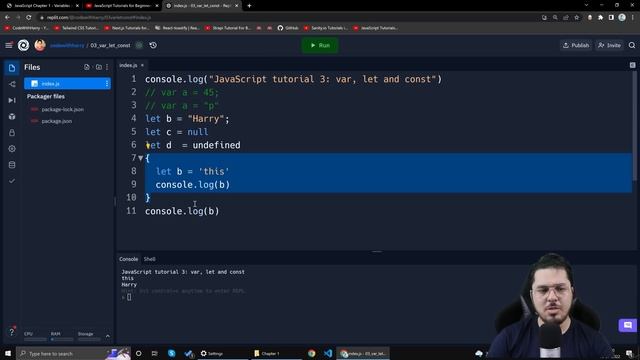Screen dimensions: 640x360
Task: Open the Help question mark icon
Action: [12, 332]
